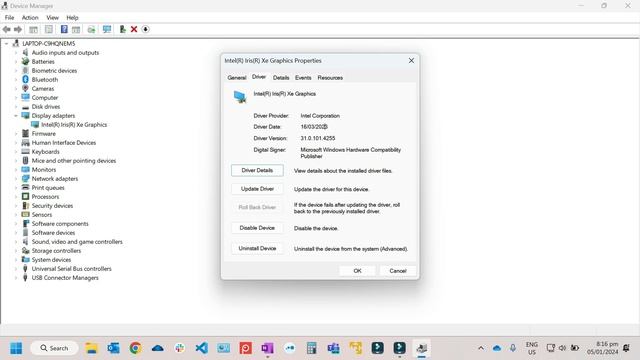Switch to the Details tab

point(281,78)
